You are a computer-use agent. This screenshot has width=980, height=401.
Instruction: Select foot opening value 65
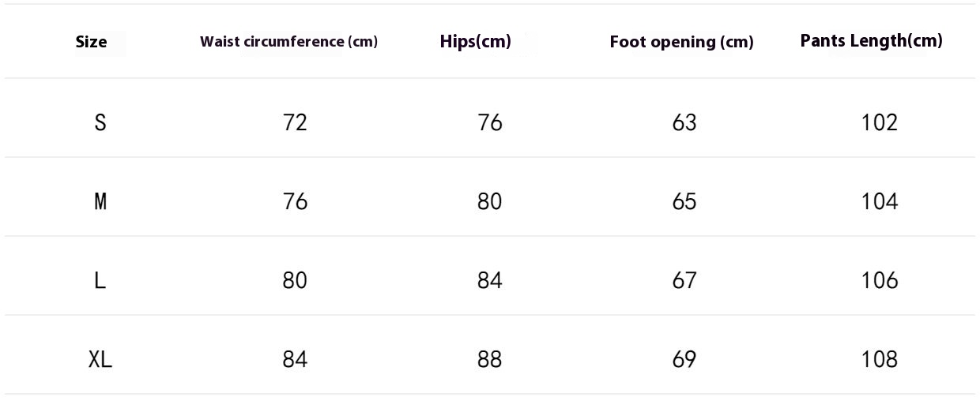pos(684,201)
